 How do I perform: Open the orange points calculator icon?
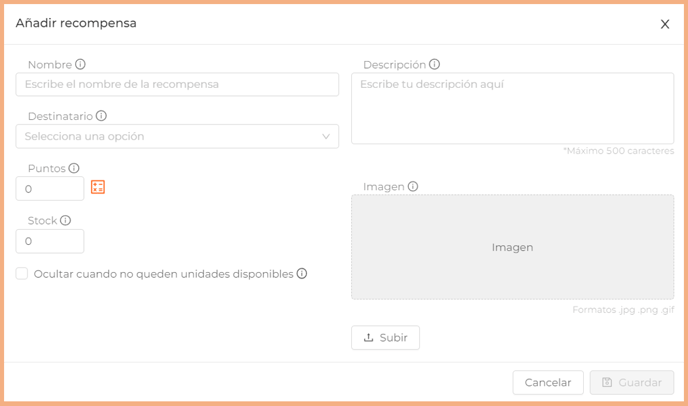[x=98, y=187]
